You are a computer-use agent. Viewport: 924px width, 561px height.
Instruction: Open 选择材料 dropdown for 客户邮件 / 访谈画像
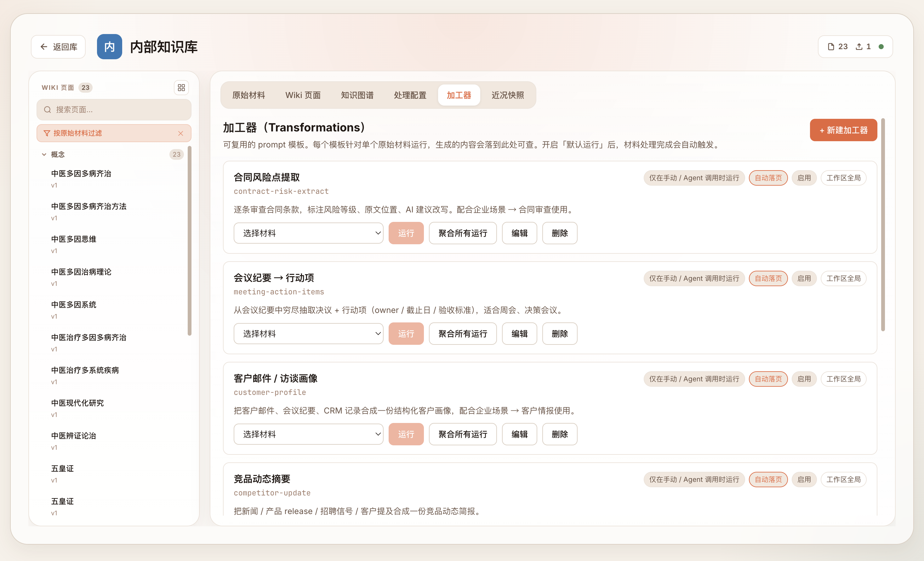point(308,434)
